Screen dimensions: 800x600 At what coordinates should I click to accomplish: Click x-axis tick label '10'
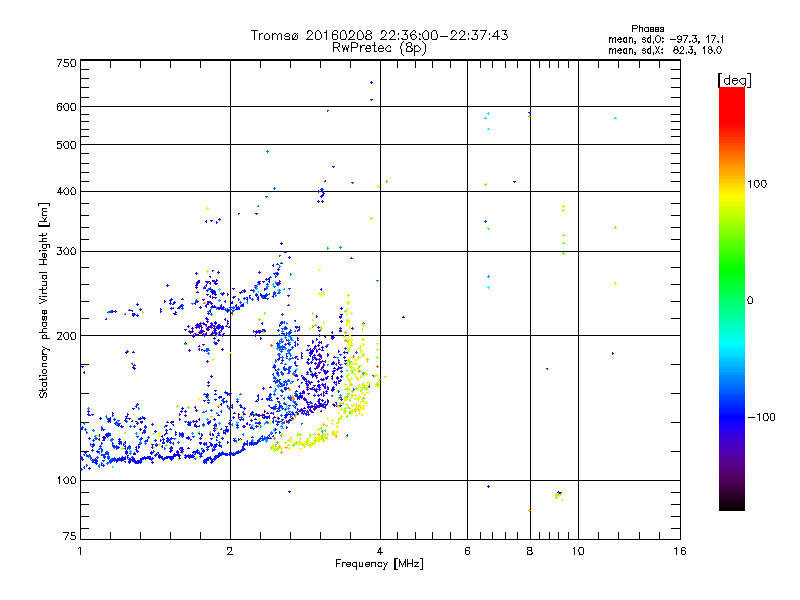tap(578, 551)
